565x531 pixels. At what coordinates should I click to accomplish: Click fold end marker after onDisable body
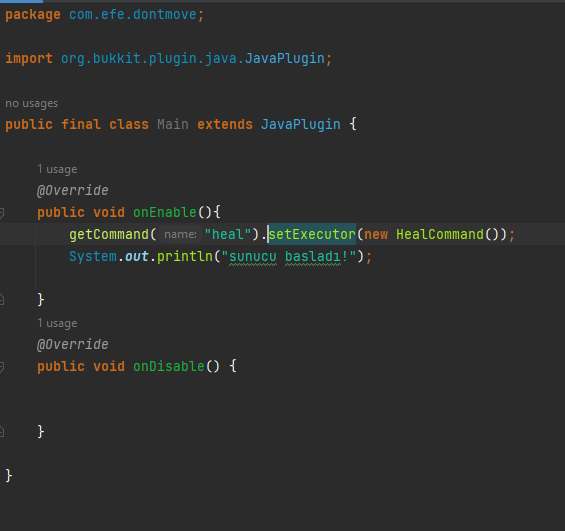[x=1, y=432]
